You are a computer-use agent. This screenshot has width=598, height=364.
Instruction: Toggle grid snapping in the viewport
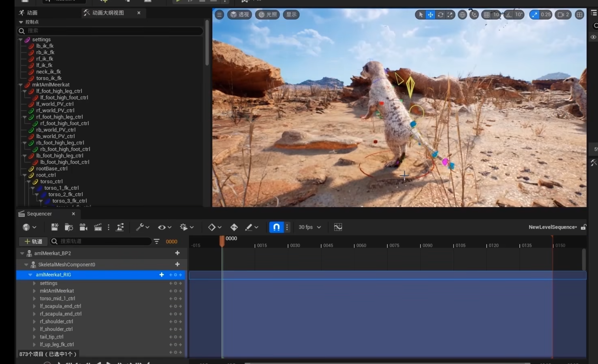(x=486, y=15)
